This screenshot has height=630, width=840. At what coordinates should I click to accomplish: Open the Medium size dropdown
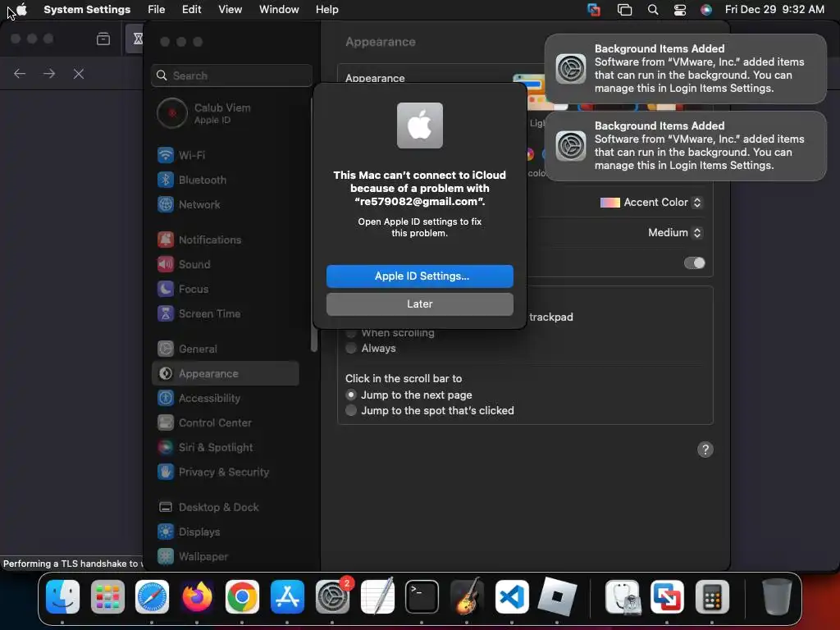pos(674,233)
